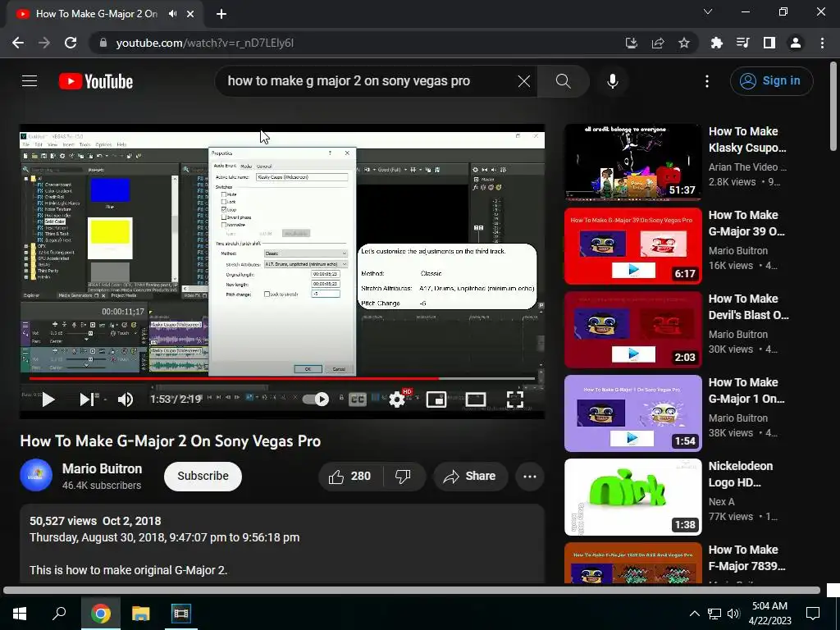Image resolution: width=840 pixels, height=630 pixels.
Task: Toggle Chrome side panel
Action: point(769,43)
